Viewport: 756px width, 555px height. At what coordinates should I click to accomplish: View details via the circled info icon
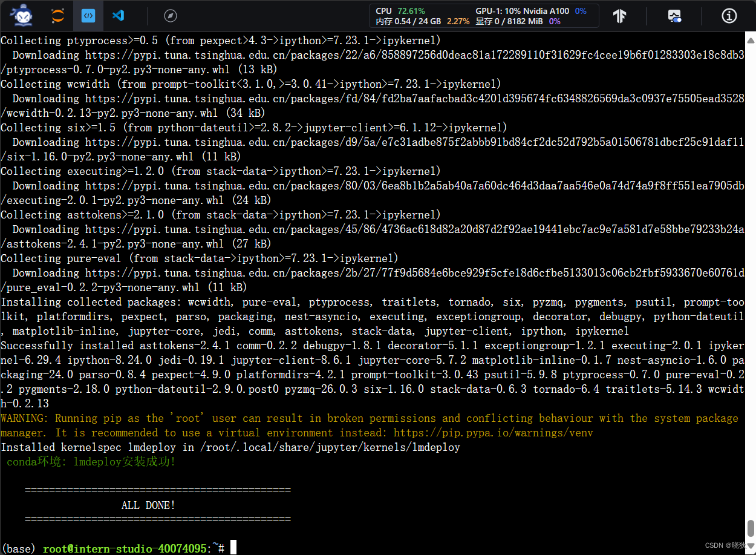pos(729,15)
